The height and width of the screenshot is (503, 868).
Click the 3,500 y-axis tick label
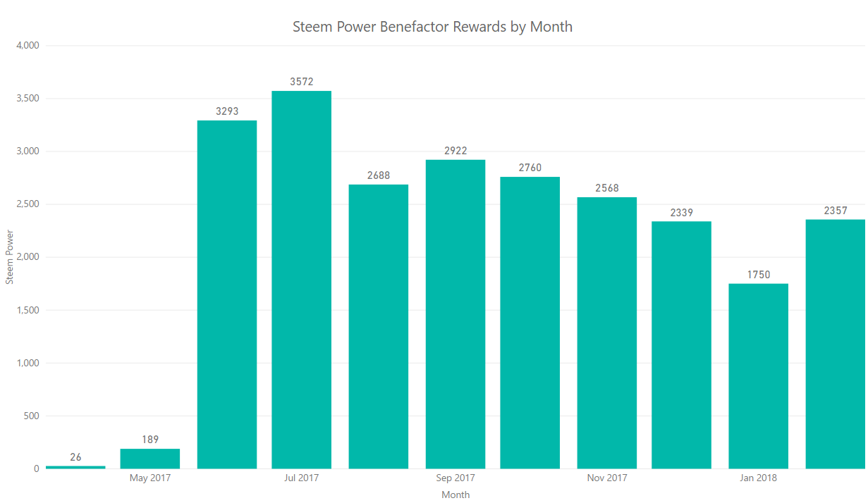pos(27,99)
